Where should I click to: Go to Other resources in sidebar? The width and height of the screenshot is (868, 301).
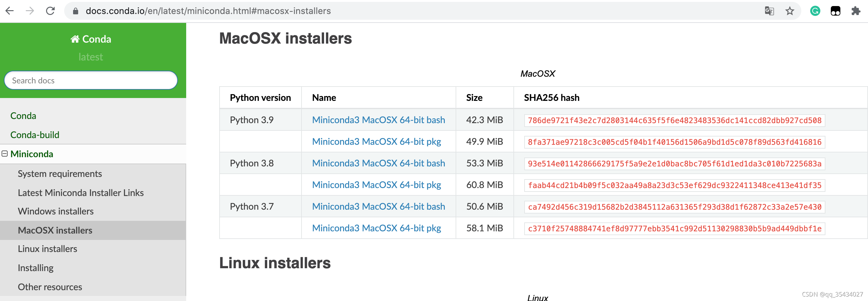tap(50, 287)
